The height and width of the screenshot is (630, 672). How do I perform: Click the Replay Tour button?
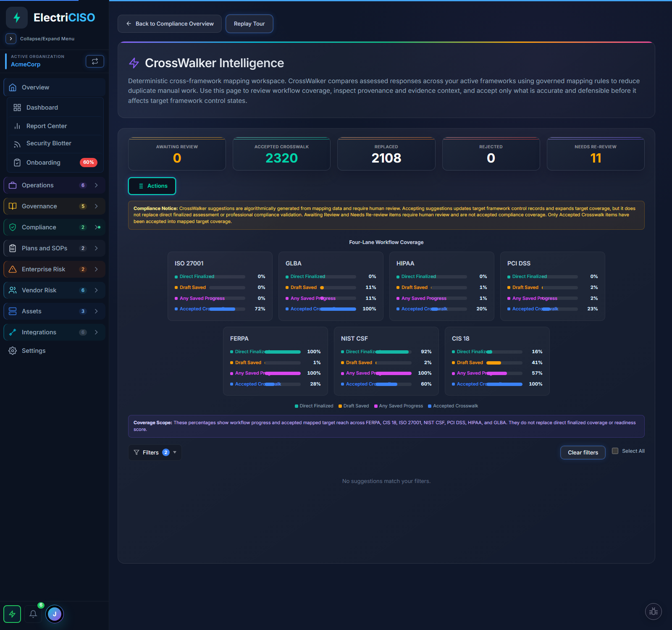[x=249, y=24]
